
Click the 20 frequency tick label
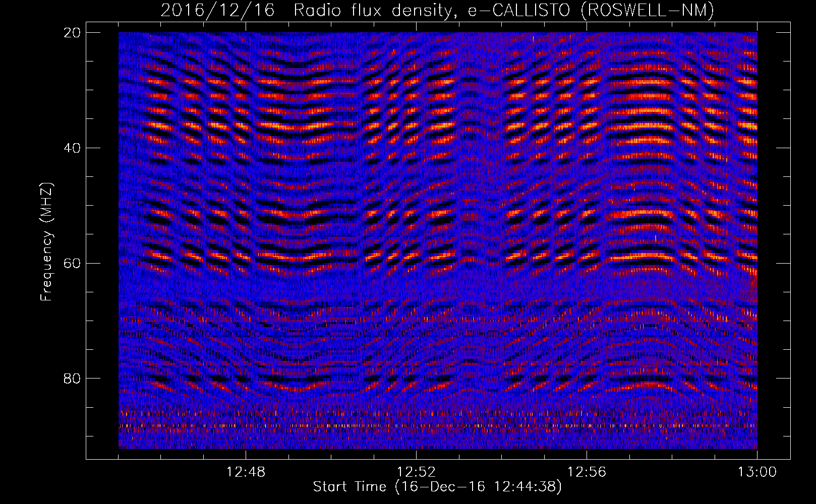click(73, 32)
